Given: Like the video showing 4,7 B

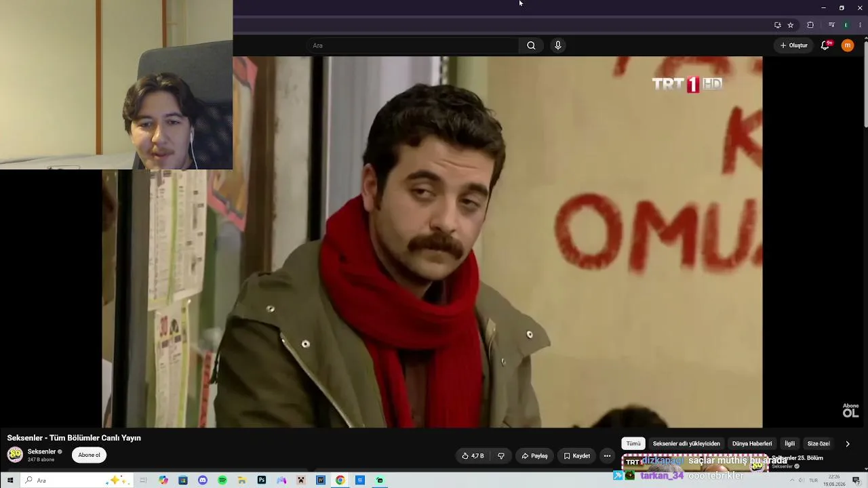Looking at the screenshot, I should coord(473,456).
